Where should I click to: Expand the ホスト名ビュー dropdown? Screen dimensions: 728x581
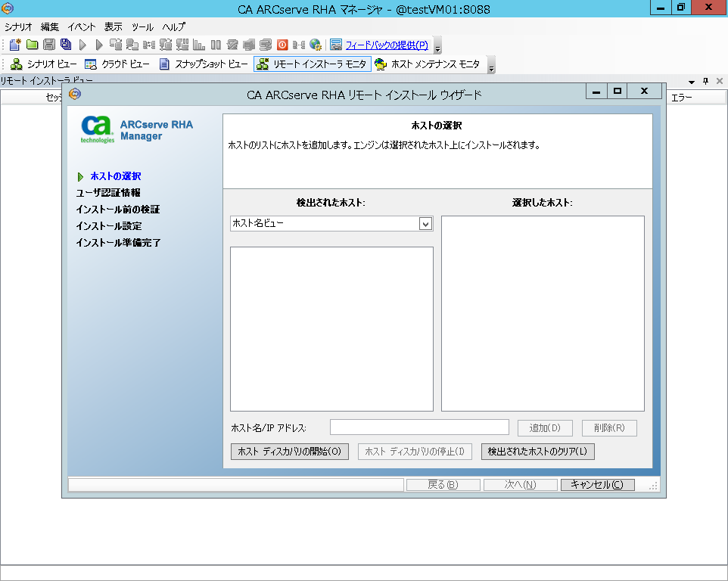point(425,224)
